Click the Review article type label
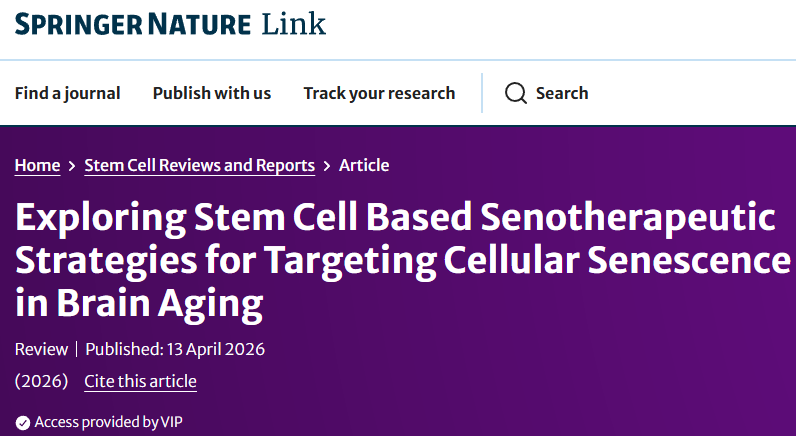The width and height of the screenshot is (796, 436). point(41,349)
